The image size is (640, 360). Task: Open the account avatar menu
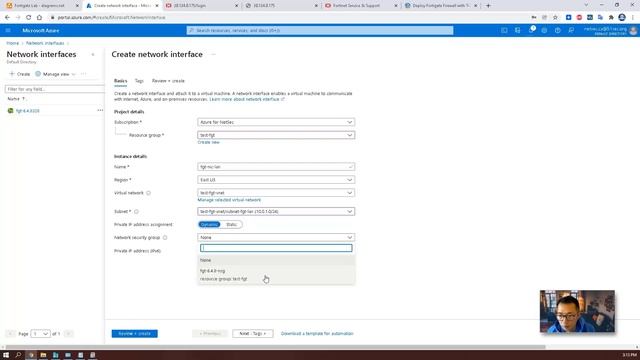coord(633,31)
